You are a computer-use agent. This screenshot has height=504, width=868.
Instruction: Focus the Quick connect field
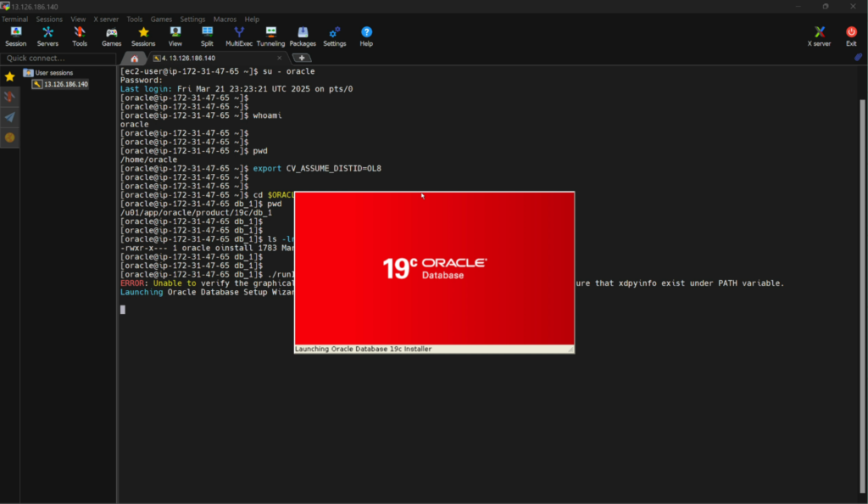[x=58, y=59]
